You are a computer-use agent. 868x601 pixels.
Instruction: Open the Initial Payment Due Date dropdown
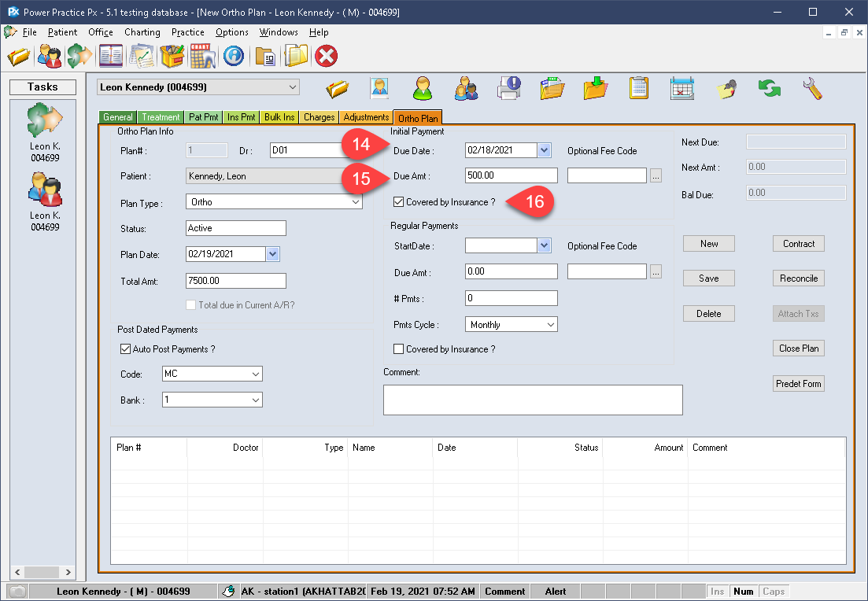[544, 150]
